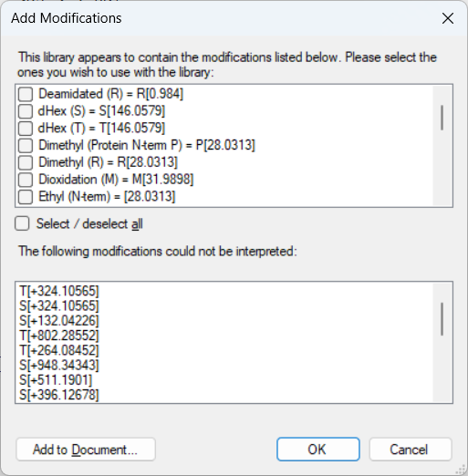Enable the dHex (S) modification checkbox
The height and width of the screenshot is (476, 468).
pos(26,111)
